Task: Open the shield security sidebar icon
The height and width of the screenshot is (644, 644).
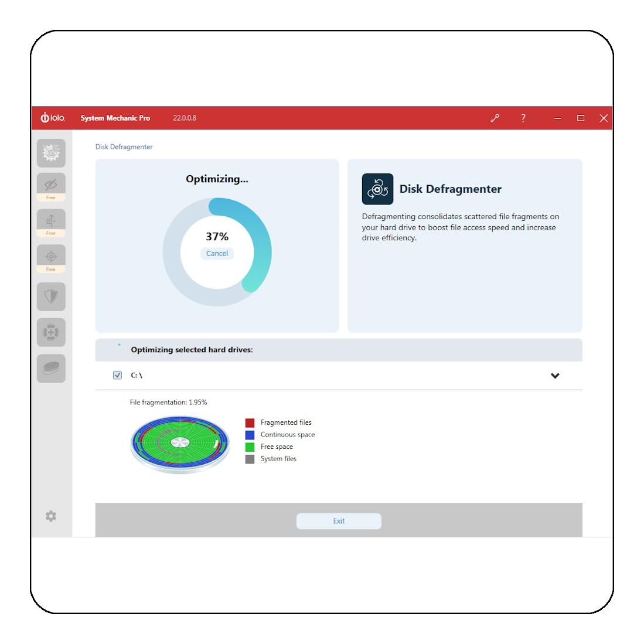Action: [51, 296]
